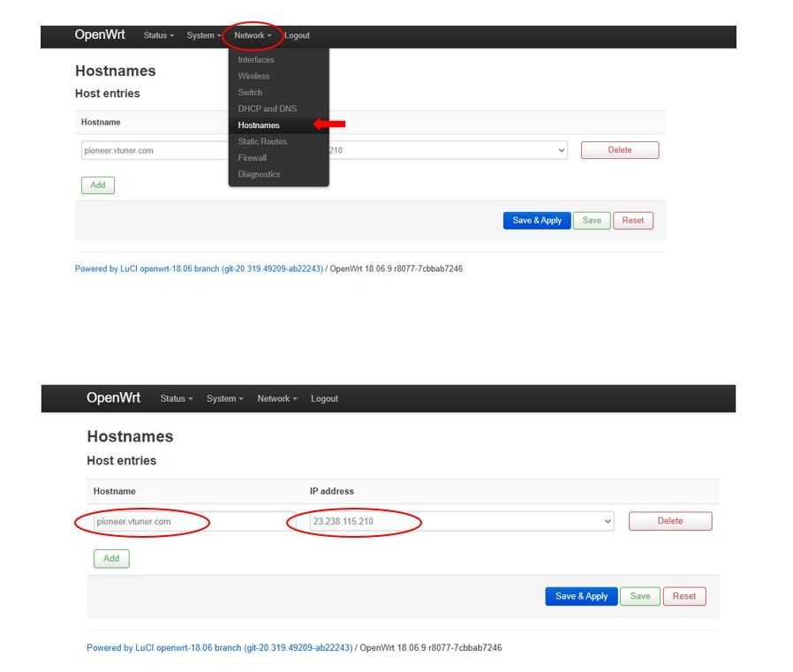Viewport: 793px width, 672px height.
Task: Click Delete button in bottom screenshot
Action: point(670,521)
